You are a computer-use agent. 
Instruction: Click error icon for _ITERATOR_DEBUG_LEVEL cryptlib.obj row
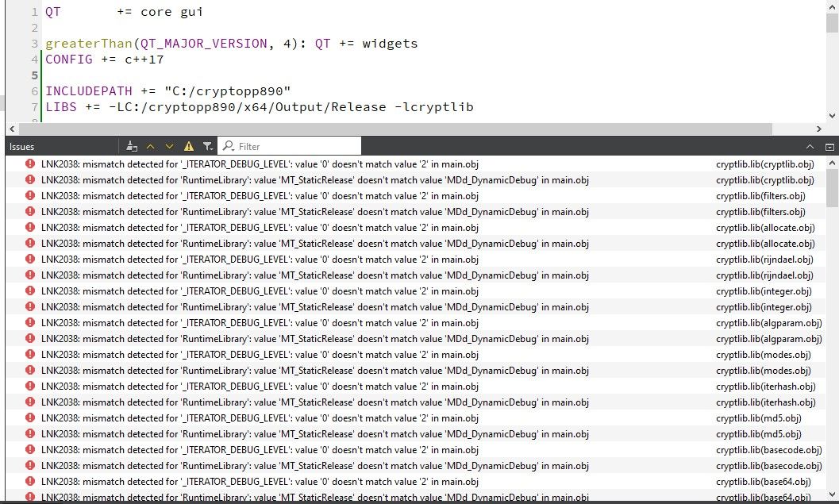pos(30,164)
